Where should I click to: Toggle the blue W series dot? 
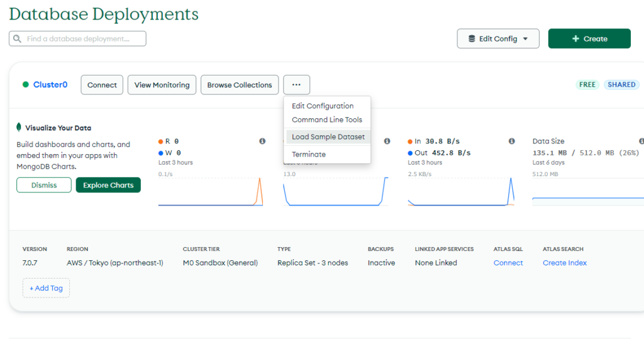pyautogui.click(x=160, y=153)
